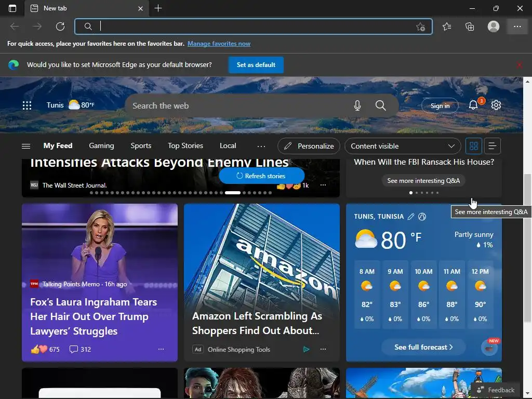The width and height of the screenshot is (532, 399).
Task: Click the weather globe location icon
Action: click(x=422, y=217)
